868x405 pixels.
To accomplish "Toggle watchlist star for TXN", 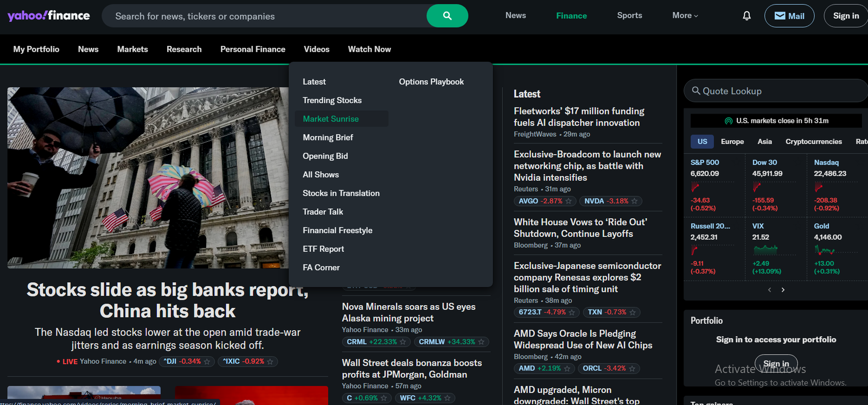I will point(632,312).
